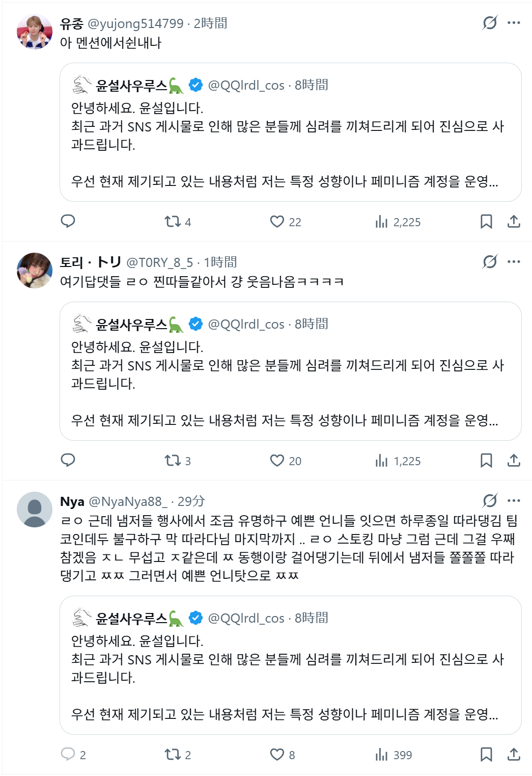Like the post with 22 likes

tap(285, 222)
